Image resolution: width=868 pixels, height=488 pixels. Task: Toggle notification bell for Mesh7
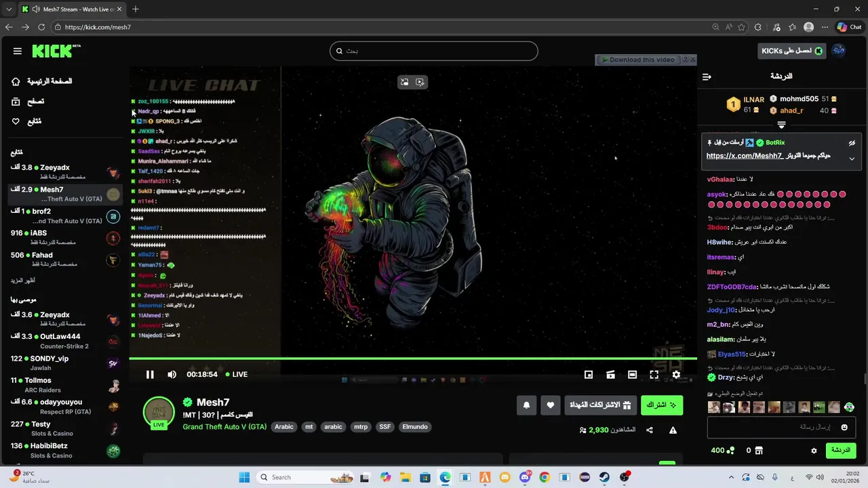(526, 405)
